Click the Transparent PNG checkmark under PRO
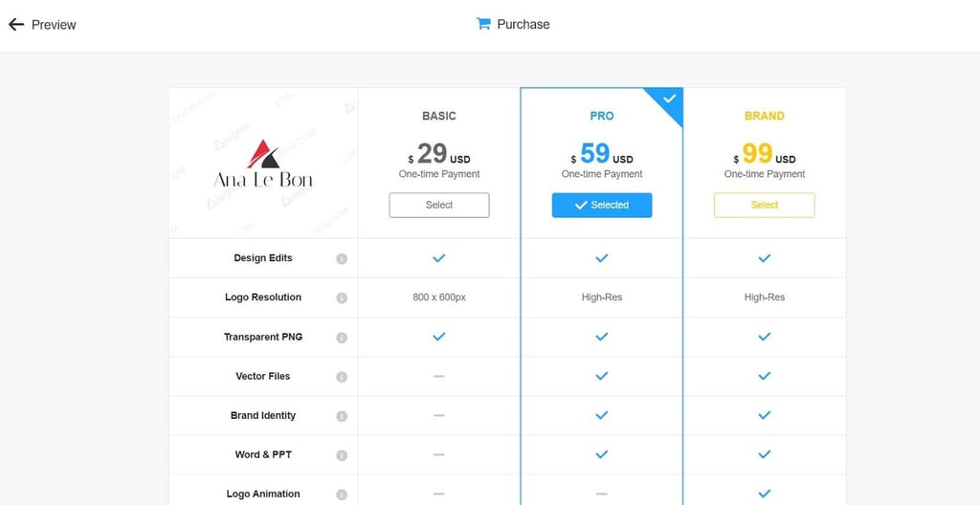Viewport: 980px width, 505px height. (x=602, y=337)
